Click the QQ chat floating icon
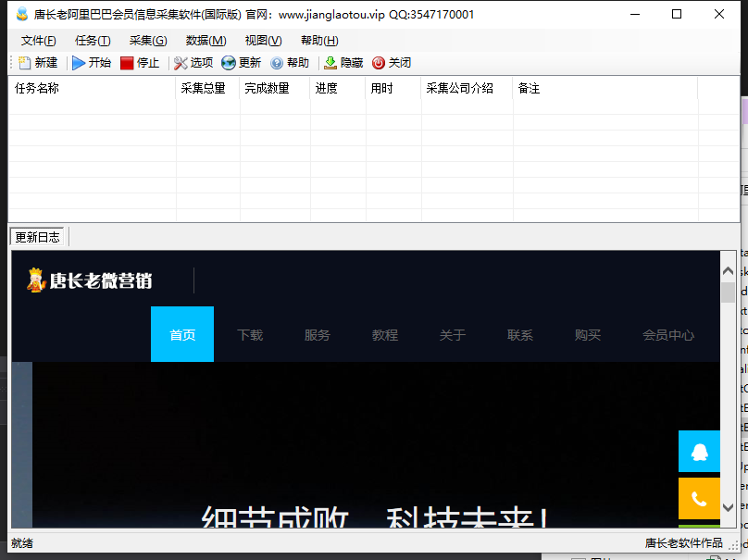Viewport: 748px width, 560px height. (x=699, y=452)
